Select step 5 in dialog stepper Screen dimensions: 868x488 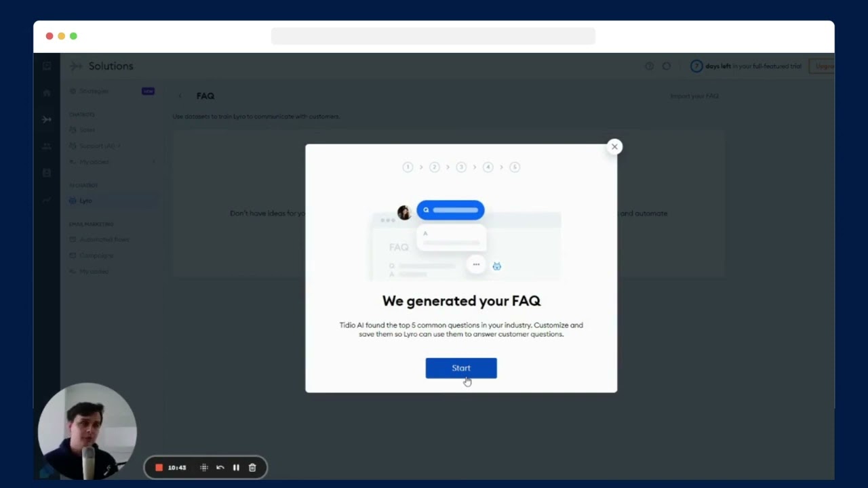click(x=515, y=167)
